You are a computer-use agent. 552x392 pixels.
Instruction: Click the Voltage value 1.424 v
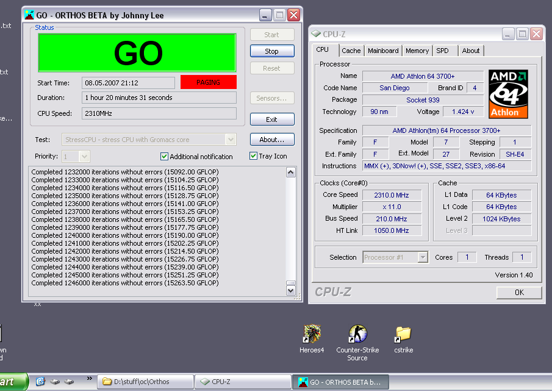pos(463,112)
